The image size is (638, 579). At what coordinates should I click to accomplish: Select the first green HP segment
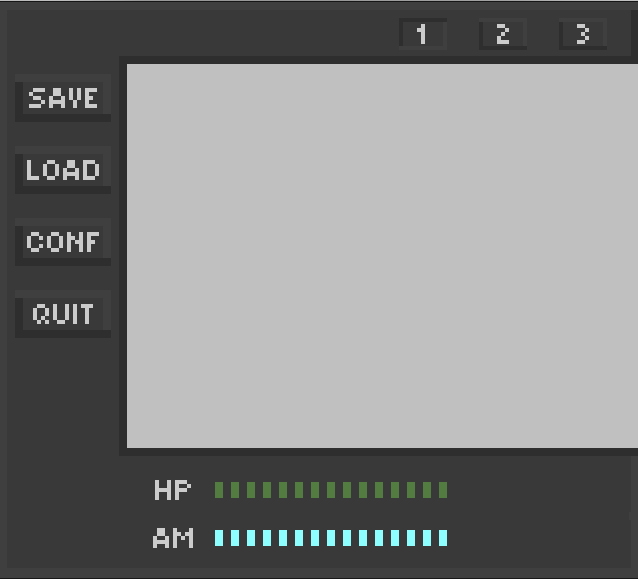pyautogui.click(x=219, y=490)
